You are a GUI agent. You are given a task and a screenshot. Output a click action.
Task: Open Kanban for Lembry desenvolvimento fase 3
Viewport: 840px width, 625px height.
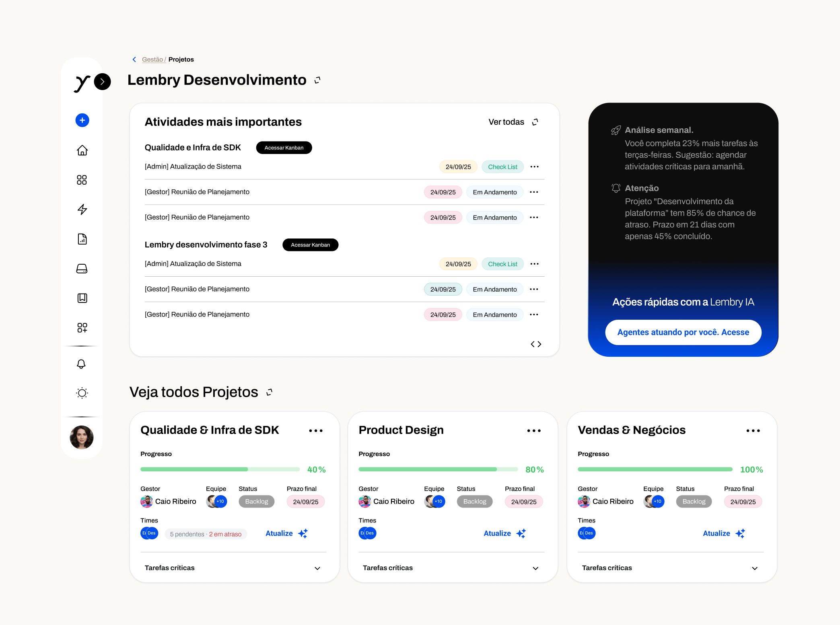pyautogui.click(x=311, y=245)
